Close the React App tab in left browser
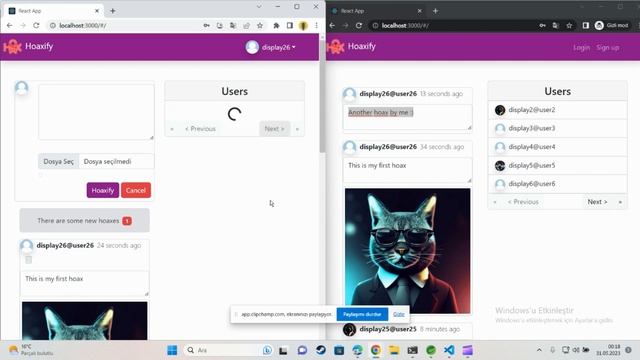 click(97, 11)
